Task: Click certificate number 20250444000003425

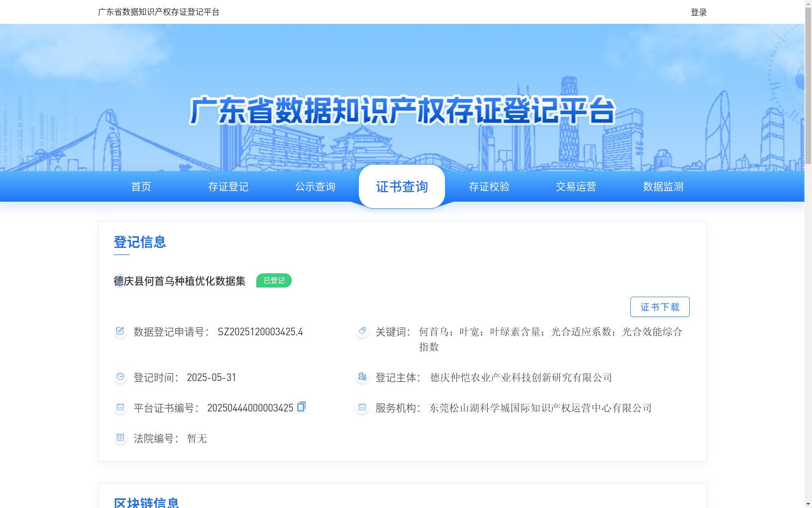Action: click(x=250, y=408)
